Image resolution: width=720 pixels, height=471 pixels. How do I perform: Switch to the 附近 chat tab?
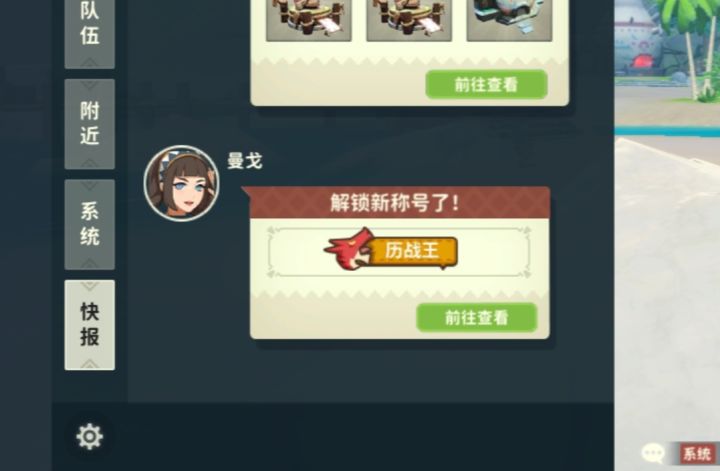pos(90,124)
